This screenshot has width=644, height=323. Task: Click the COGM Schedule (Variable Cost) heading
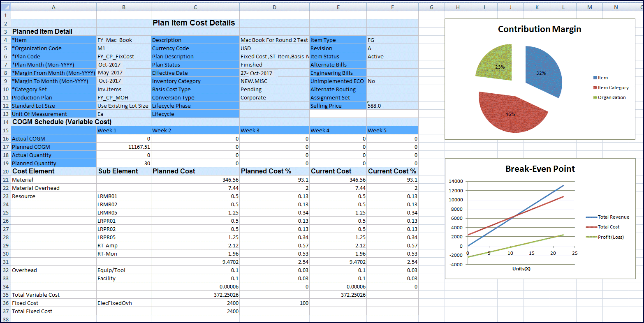[62, 122]
